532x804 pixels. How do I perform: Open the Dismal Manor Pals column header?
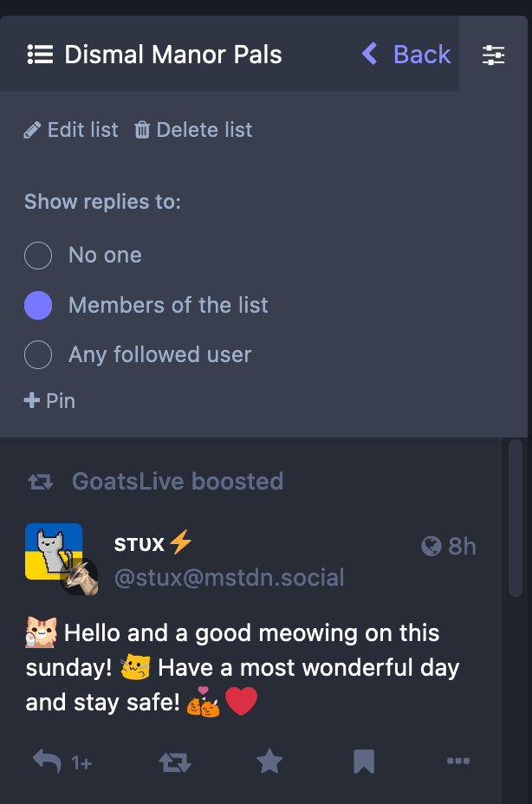point(173,55)
